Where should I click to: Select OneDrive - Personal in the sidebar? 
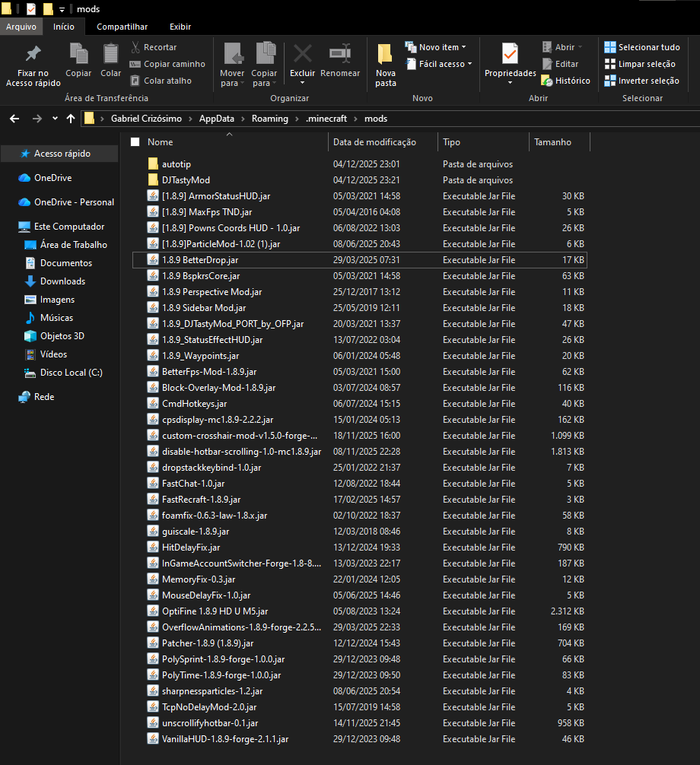(x=66, y=202)
